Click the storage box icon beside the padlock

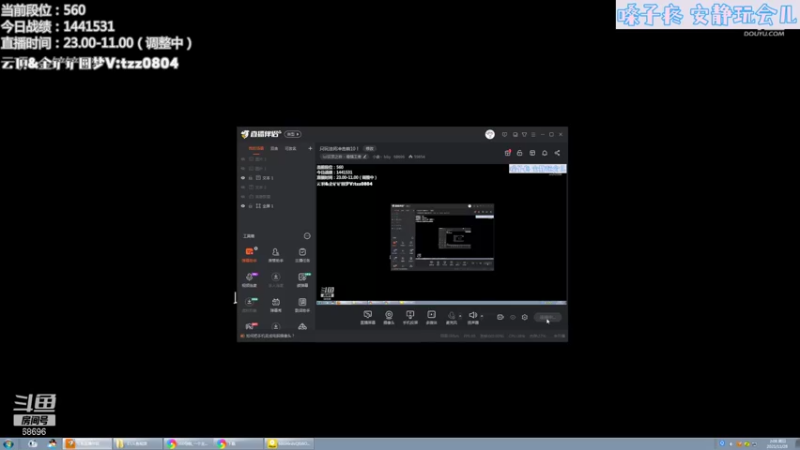click(532, 153)
